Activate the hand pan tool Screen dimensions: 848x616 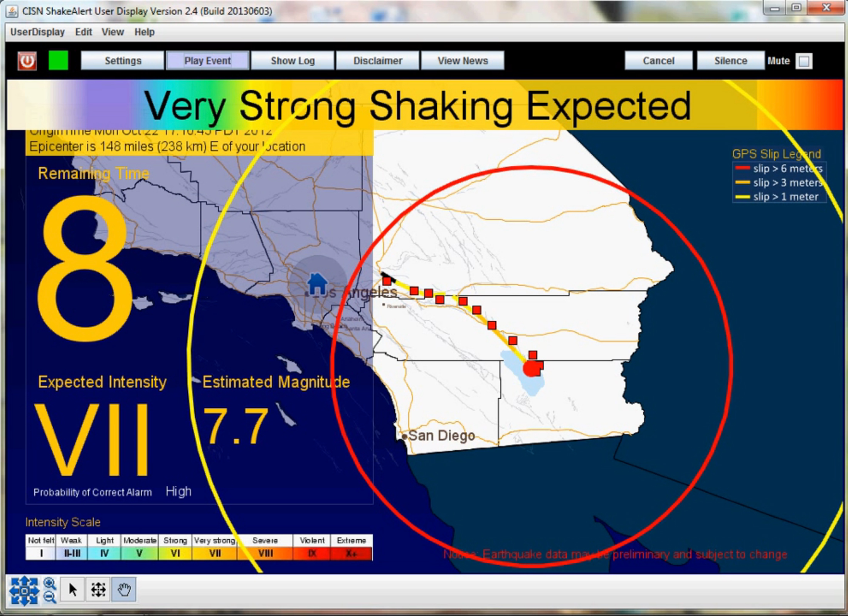pos(123,589)
